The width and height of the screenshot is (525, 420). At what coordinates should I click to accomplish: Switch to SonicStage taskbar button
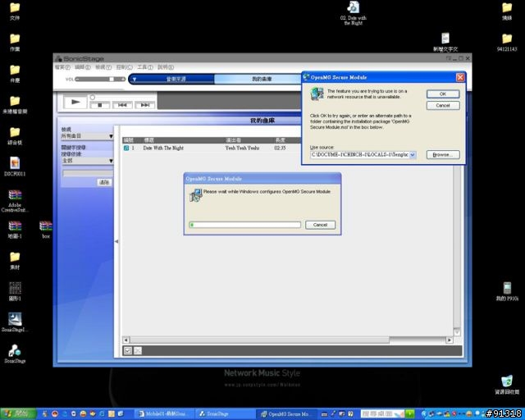[x=223, y=414]
